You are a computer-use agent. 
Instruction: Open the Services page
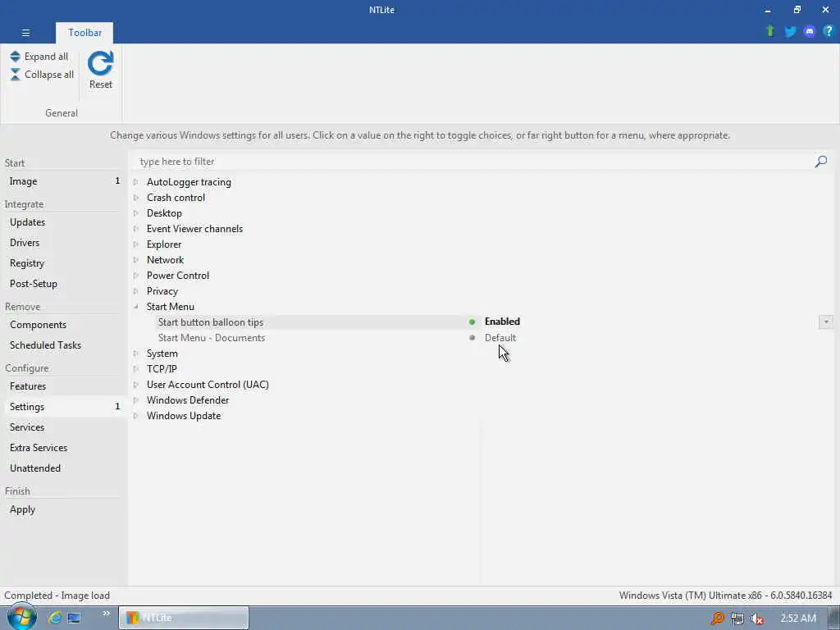64,427
